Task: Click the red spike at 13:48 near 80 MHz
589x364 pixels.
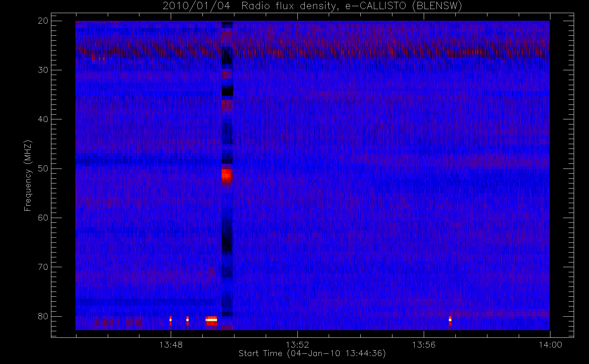Action: pos(170,321)
